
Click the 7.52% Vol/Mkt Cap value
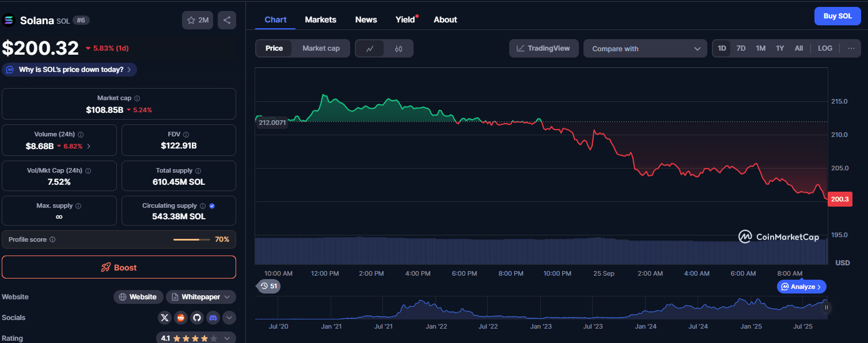[x=59, y=182]
